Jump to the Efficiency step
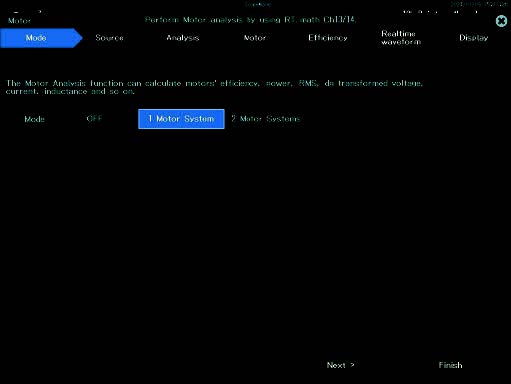This screenshot has width=511, height=384. point(328,38)
